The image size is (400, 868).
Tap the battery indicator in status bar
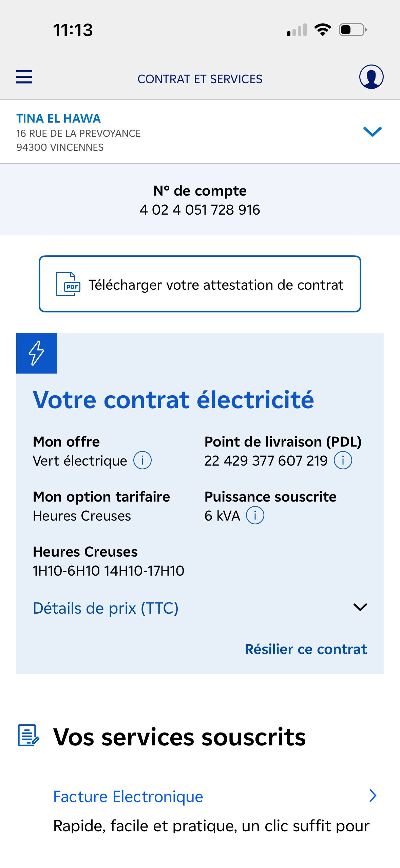(353, 30)
